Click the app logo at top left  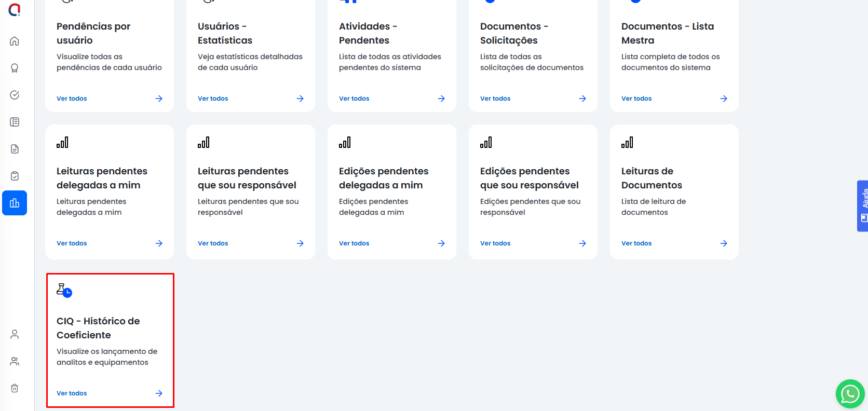coord(15,9)
